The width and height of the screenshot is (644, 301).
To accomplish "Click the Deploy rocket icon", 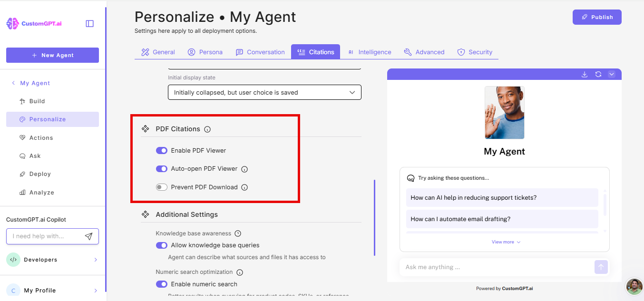I will click(22, 174).
